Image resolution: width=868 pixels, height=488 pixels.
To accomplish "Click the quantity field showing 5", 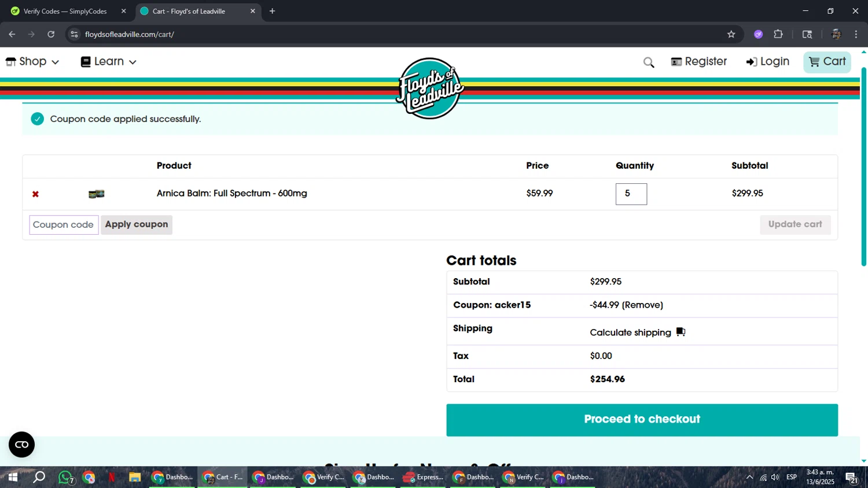I will point(631,194).
